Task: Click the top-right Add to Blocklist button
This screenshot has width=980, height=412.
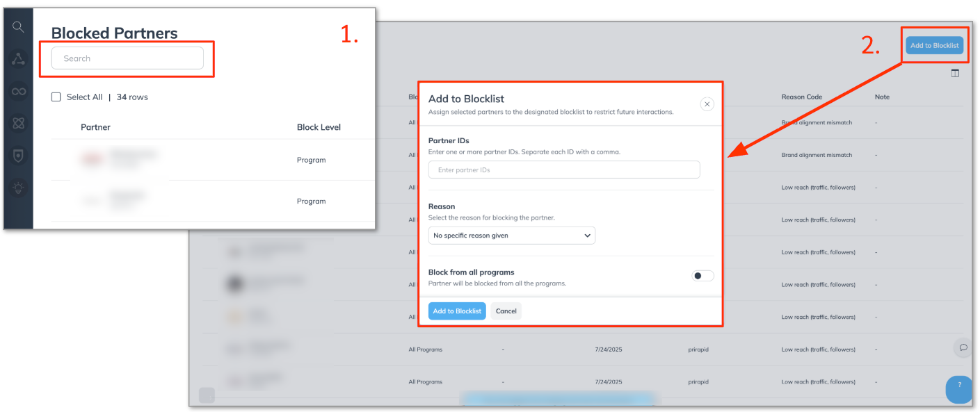Action: pos(934,46)
